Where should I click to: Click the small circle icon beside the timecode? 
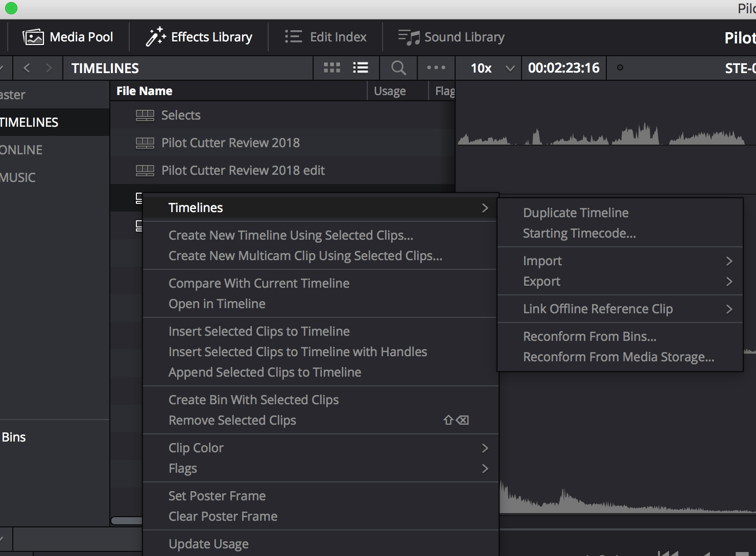pyautogui.click(x=620, y=67)
